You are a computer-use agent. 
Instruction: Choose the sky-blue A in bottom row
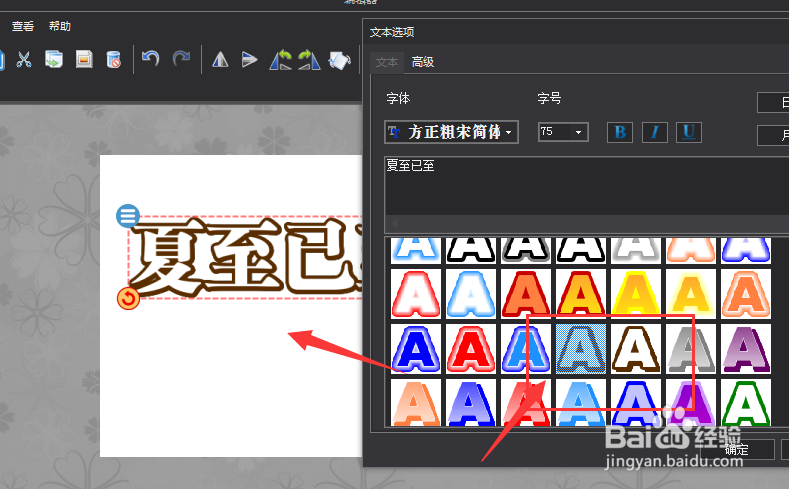tap(581, 402)
